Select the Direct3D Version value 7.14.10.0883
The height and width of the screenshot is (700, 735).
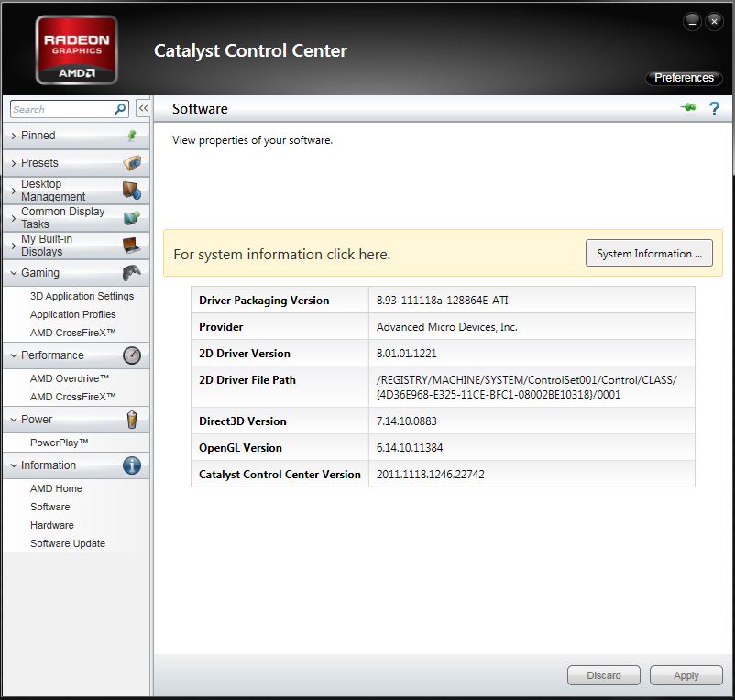point(406,421)
